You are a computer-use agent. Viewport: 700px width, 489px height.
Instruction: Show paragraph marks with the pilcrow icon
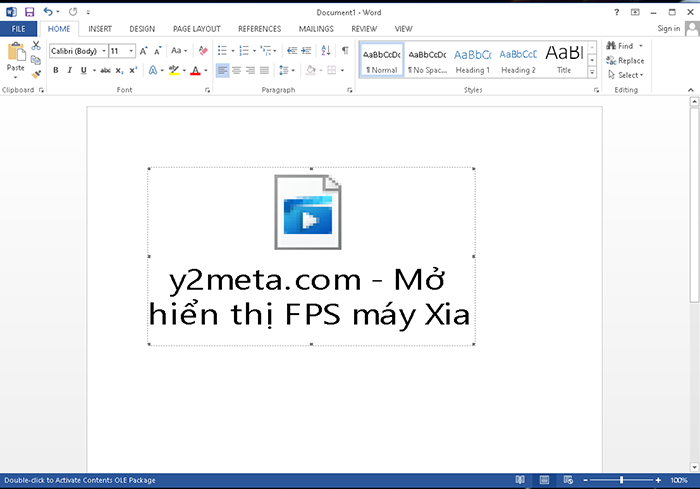coord(345,50)
